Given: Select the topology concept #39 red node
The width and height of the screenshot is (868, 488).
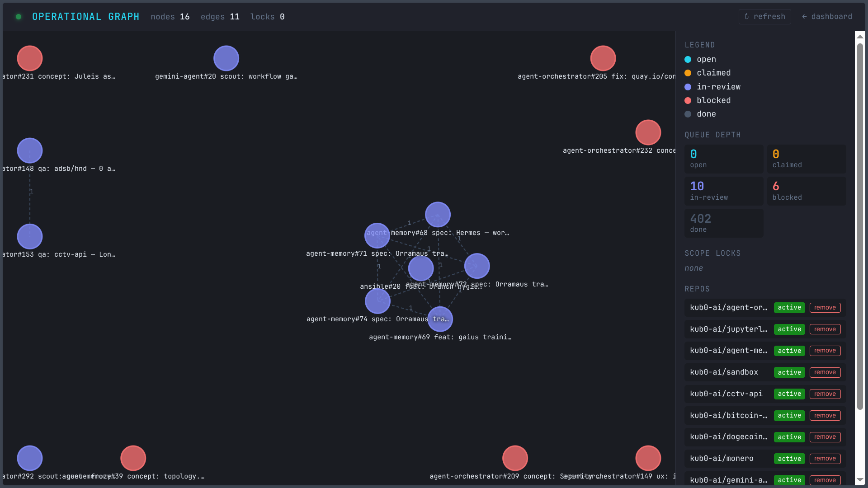Looking at the screenshot, I should [x=133, y=458].
